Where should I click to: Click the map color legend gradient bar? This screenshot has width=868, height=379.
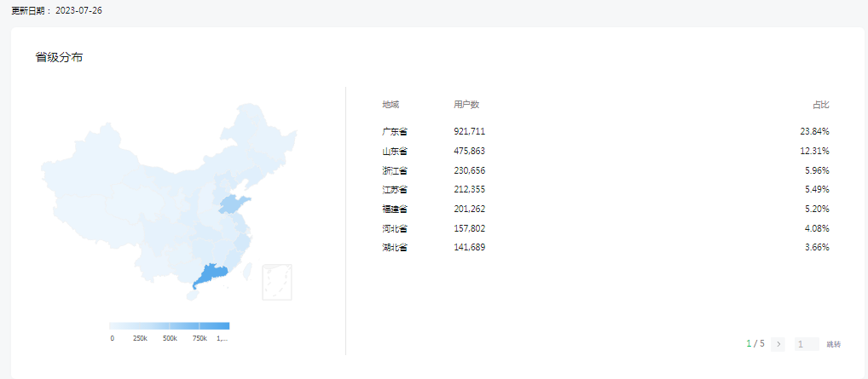pos(170,326)
